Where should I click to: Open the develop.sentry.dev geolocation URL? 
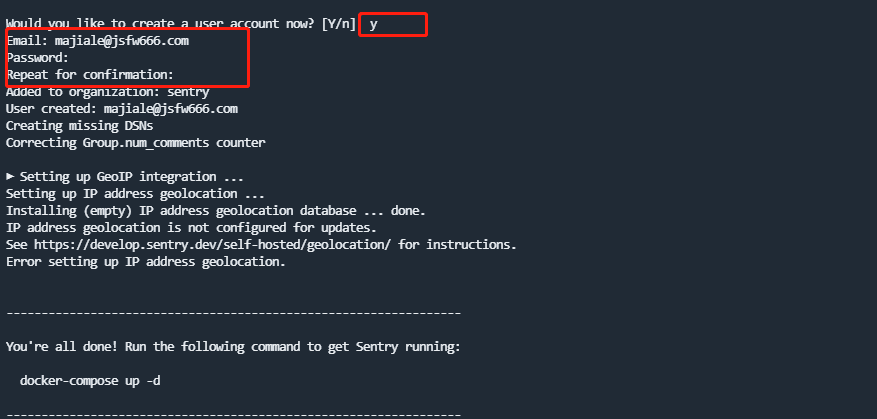[x=213, y=244]
